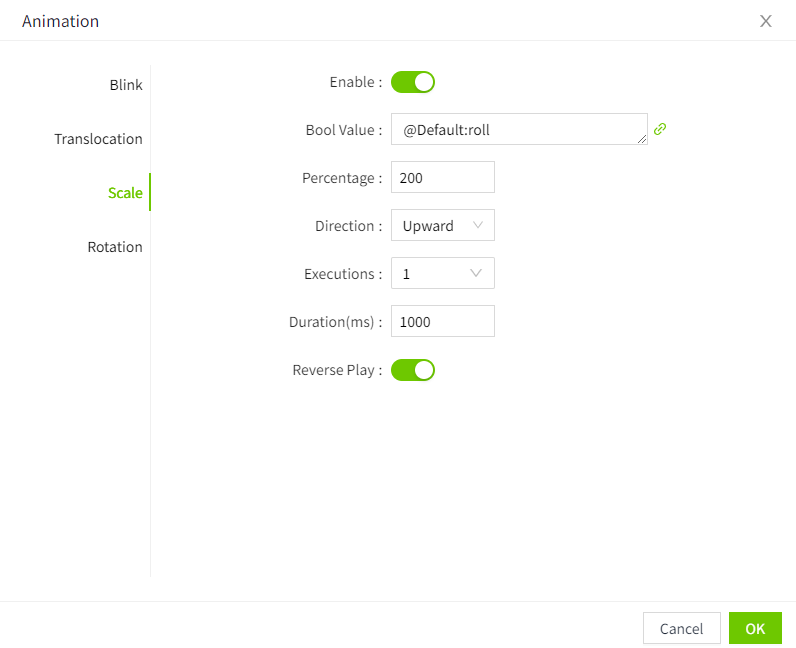The width and height of the screenshot is (796, 648).
Task: Open the Translocation tab
Action: click(x=98, y=139)
